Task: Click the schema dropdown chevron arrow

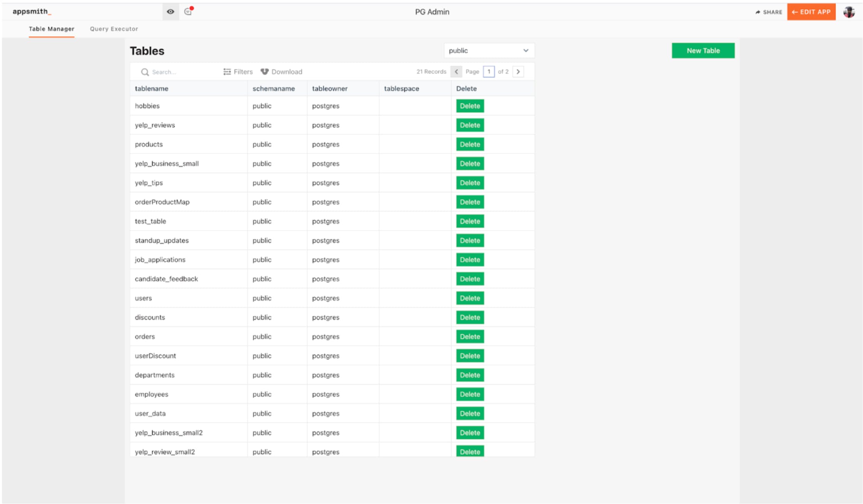Action: click(x=526, y=50)
